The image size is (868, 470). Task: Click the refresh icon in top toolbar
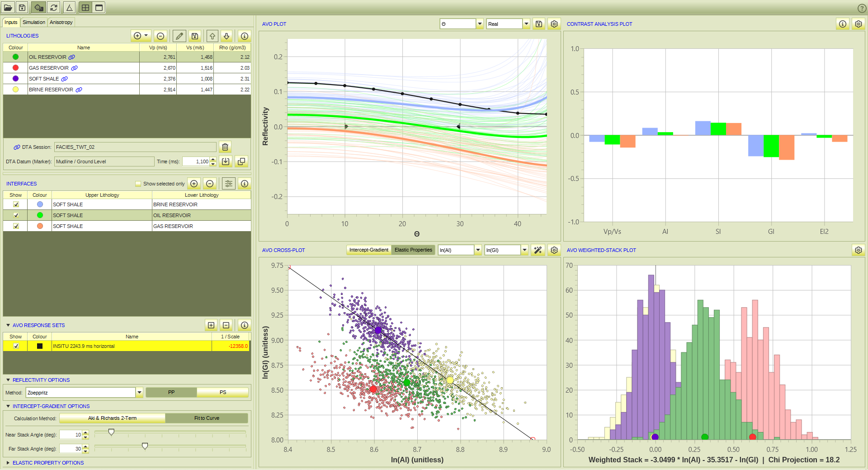(54, 7)
